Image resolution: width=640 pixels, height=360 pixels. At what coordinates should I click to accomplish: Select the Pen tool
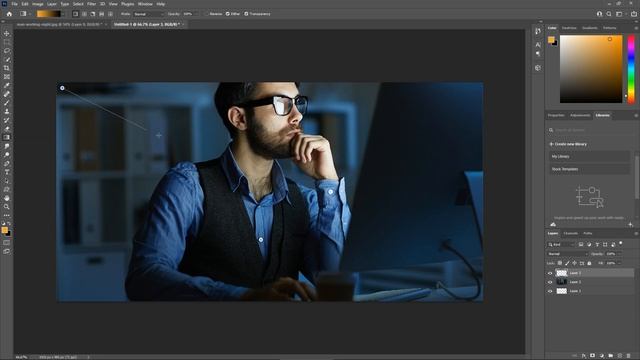pos(7,163)
